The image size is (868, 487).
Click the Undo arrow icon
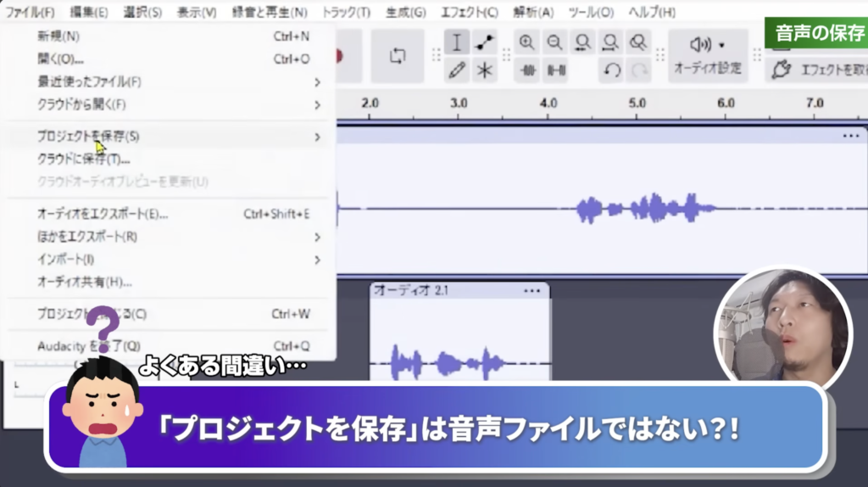pos(612,70)
